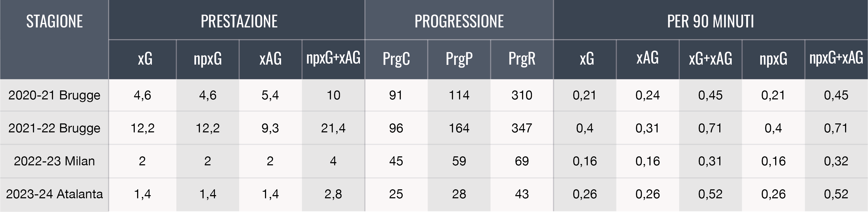Image resolution: width=868 pixels, height=212 pixels.
Task: Select the PER 90 MINUTI header
Action: pos(710,22)
